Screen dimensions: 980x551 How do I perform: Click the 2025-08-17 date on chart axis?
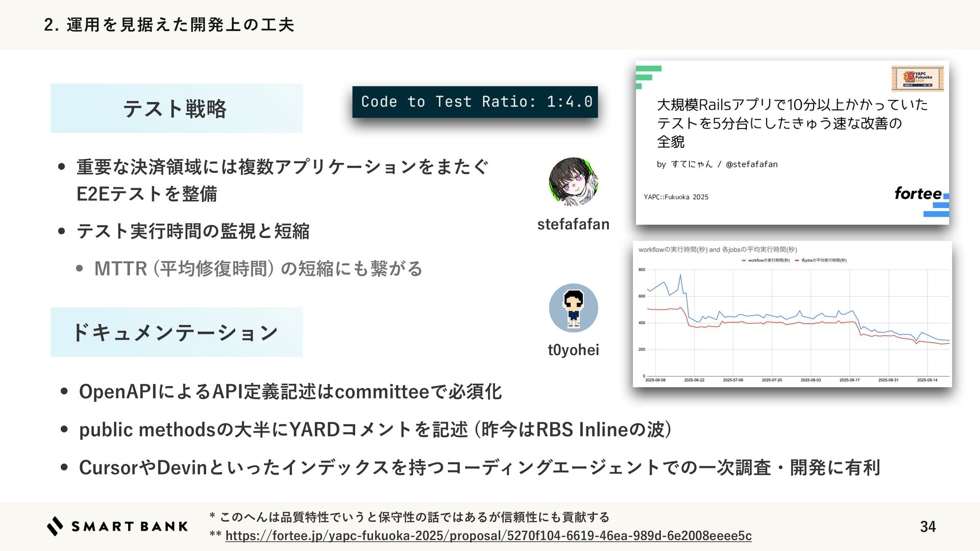pyautogui.click(x=849, y=380)
